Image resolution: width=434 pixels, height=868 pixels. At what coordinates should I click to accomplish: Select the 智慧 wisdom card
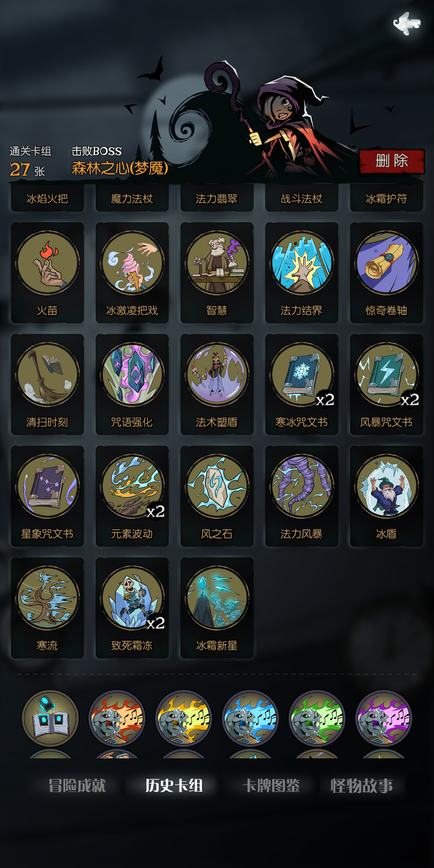[x=217, y=273]
